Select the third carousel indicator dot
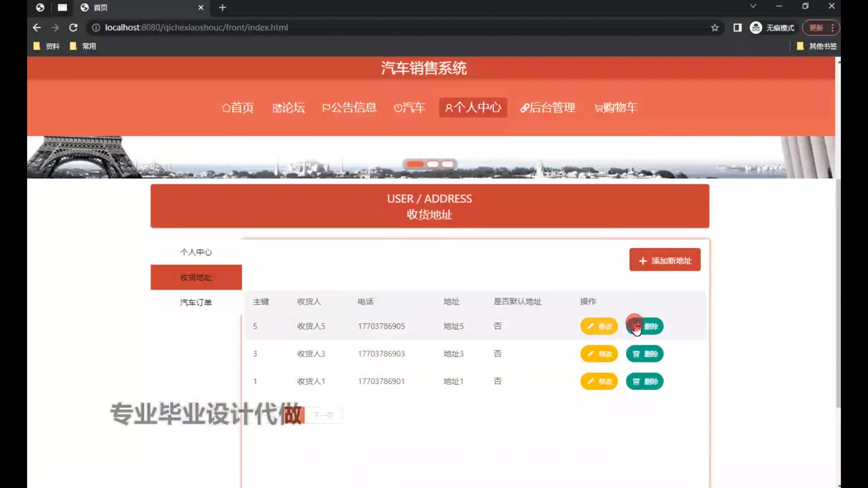This screenshot has height=488, width=868. [x=448, y=164]
